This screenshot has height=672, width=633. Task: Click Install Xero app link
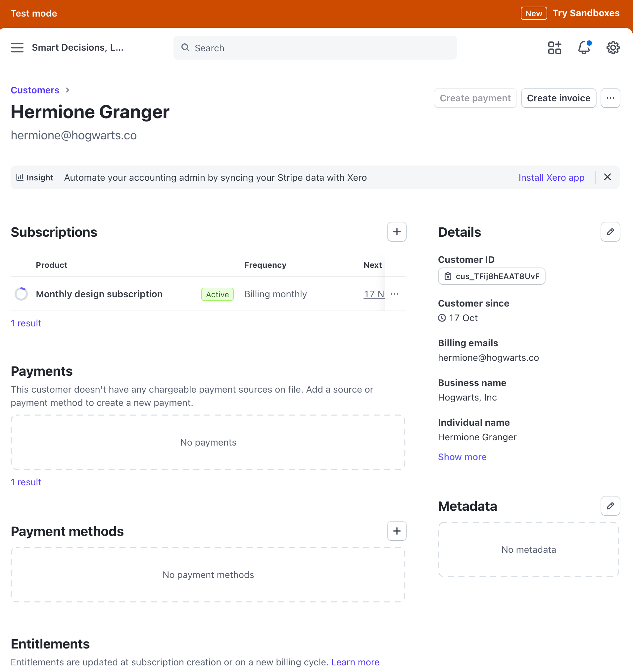click(x=551, y=177)
